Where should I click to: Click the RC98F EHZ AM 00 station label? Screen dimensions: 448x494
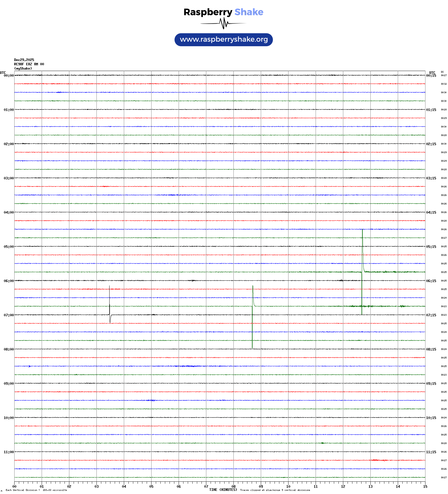click(x=29, y=64)
